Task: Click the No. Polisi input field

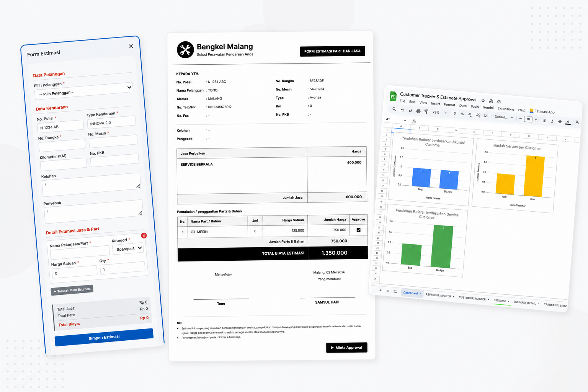Action: tap(60, 126)
